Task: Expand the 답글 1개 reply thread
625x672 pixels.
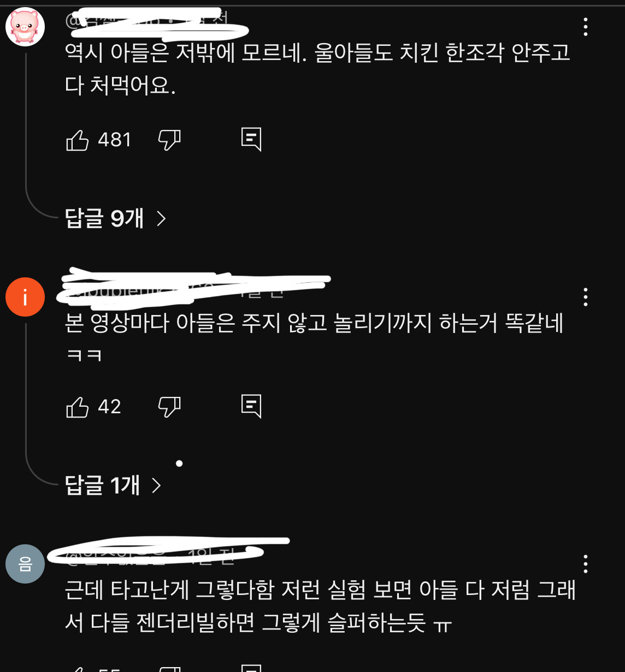Action: pos(113,485)
